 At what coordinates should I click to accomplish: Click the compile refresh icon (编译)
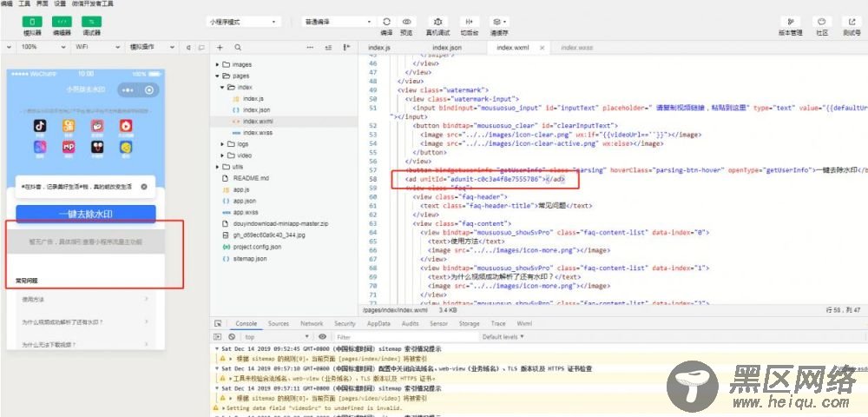point(386,22)
